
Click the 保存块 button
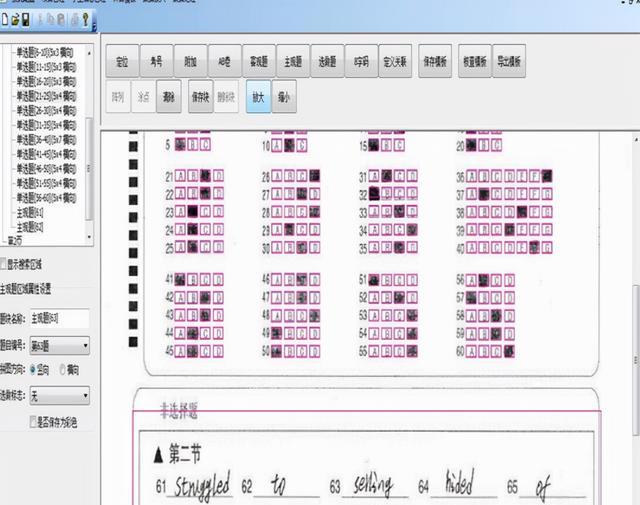tap(200, 97)
